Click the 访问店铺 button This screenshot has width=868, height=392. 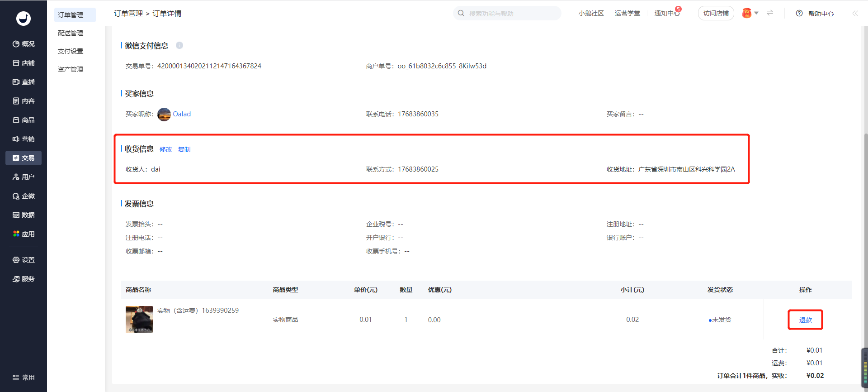coord(716,13)
